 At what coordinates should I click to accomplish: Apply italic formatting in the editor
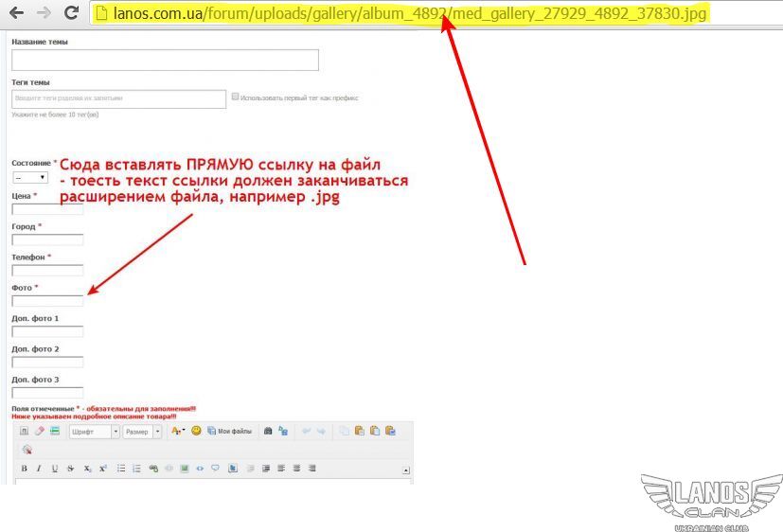39,469
